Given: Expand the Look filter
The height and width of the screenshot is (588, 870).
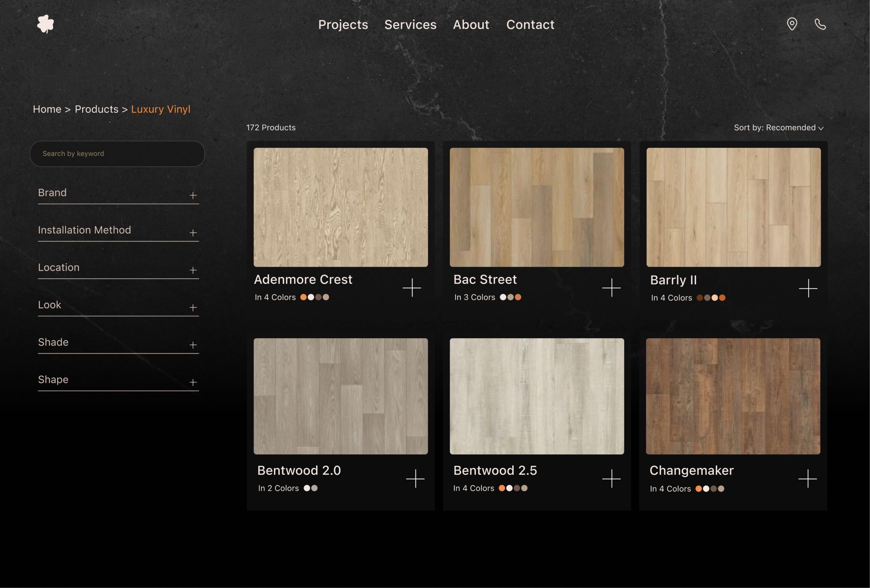Looking at the screenshot, I should (193, 308).
